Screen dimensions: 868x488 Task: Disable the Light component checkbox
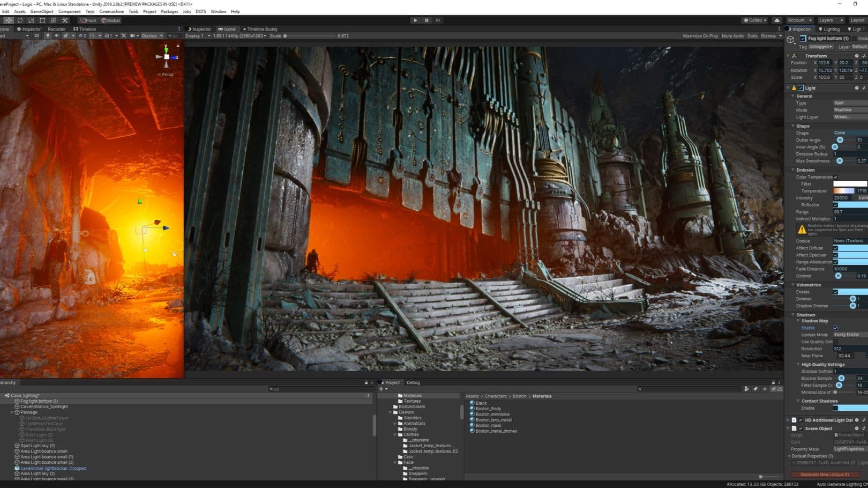coord(801,88)
